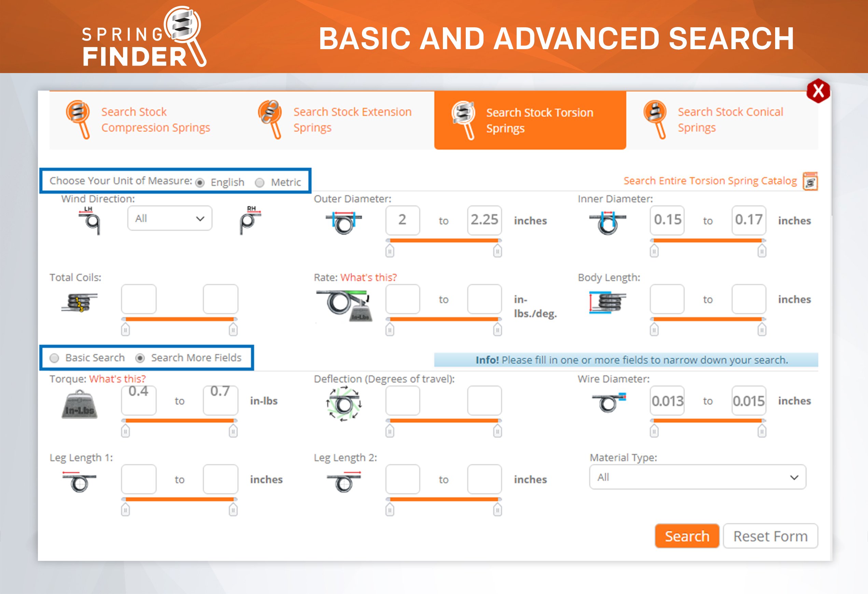Select the Metric unit radio button
Screen dimensions: 868x594
[x=260, y=183]
